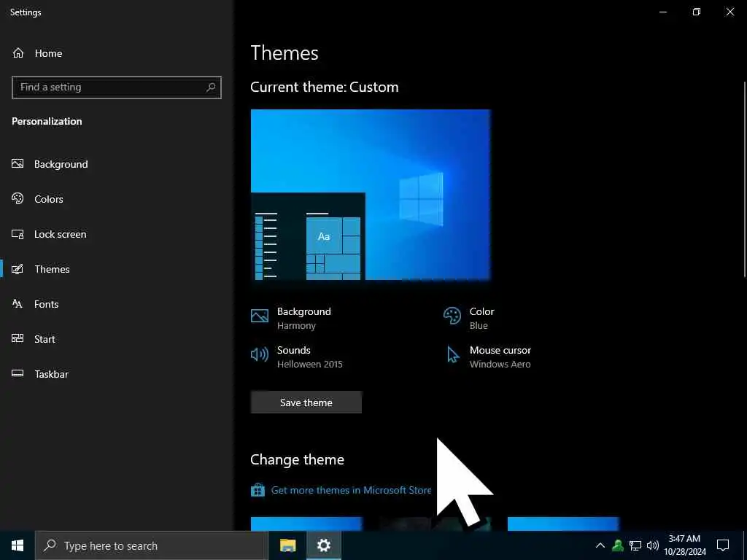
Task: Open the Background menu item
Action: 61,164
